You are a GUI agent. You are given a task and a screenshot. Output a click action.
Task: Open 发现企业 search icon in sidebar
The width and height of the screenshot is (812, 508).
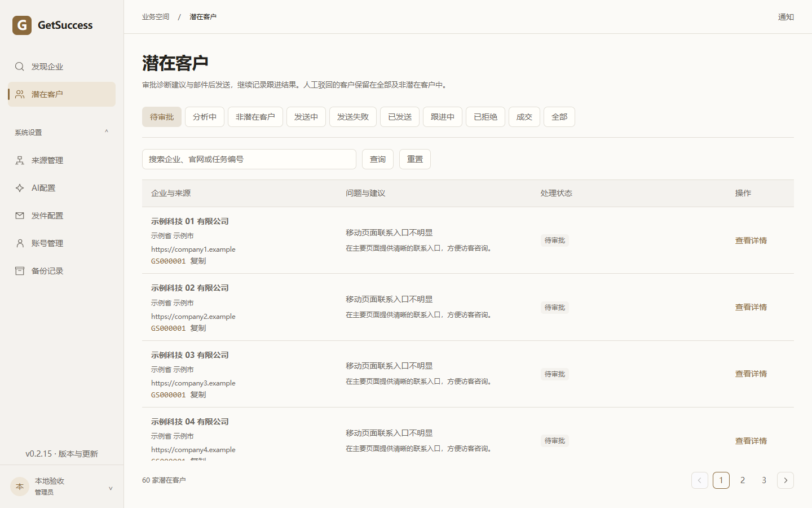pos(20,67)
